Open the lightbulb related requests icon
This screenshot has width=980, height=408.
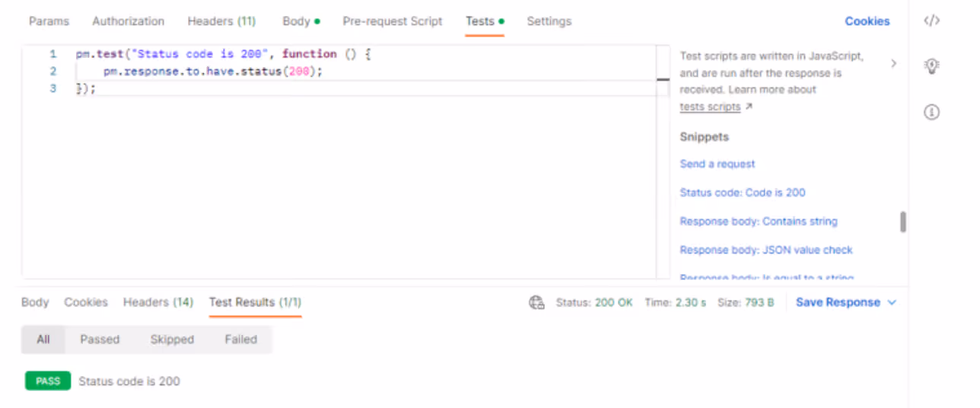tap(931, 65)
